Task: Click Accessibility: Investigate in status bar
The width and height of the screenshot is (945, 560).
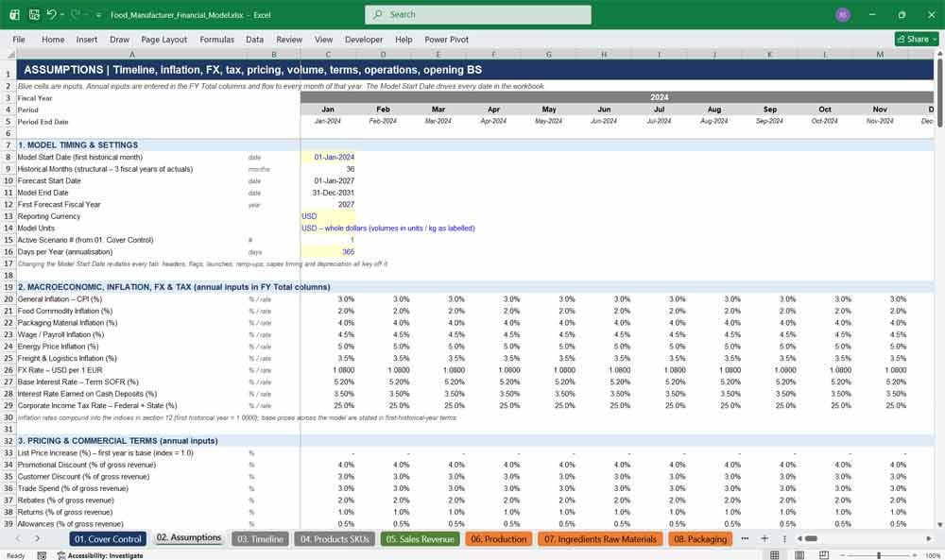Action: (100, 555)
